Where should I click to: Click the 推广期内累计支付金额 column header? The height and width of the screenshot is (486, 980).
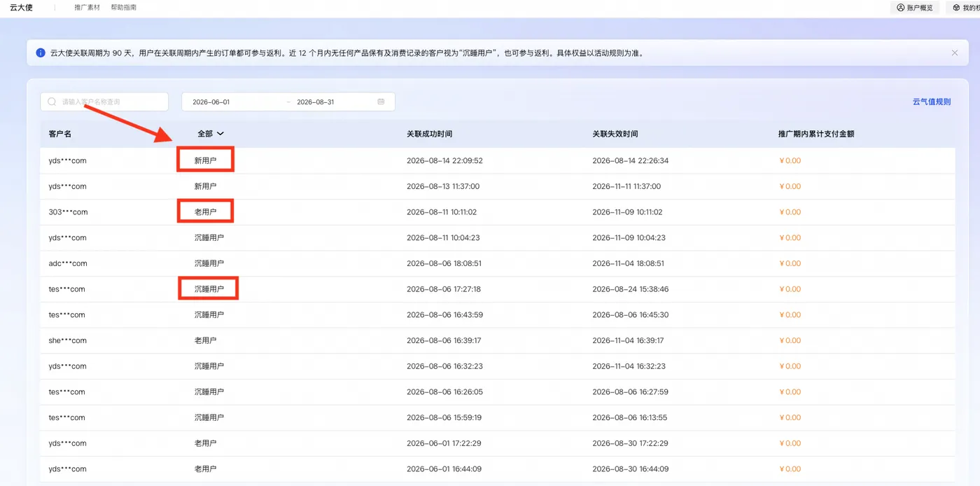816,134
